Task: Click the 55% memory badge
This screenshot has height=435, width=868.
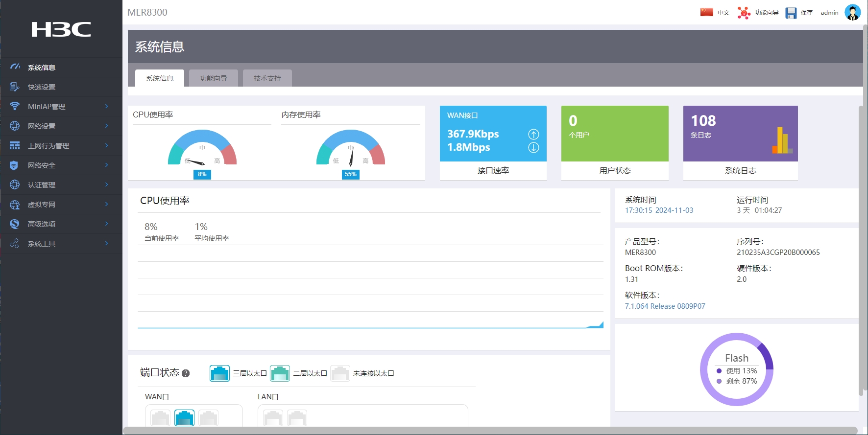Action: pyautogui.click(x=351, y=174)
